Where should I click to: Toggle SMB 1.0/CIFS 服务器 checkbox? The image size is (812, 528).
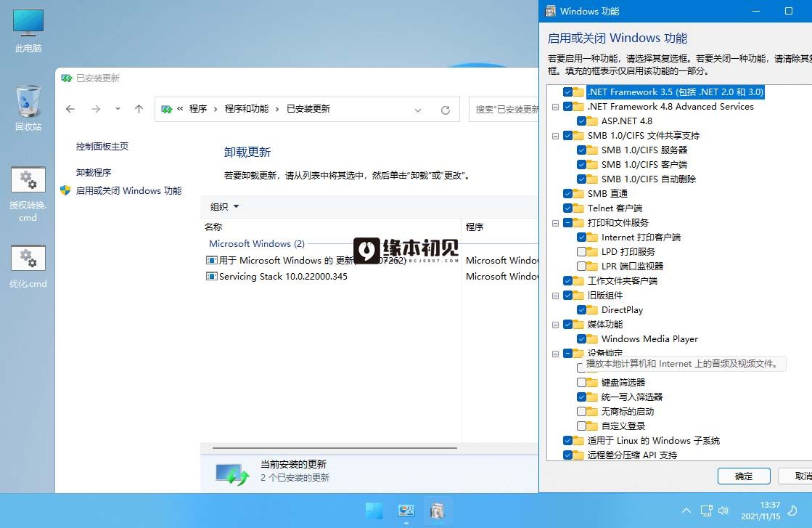click(x=581, y=150)
